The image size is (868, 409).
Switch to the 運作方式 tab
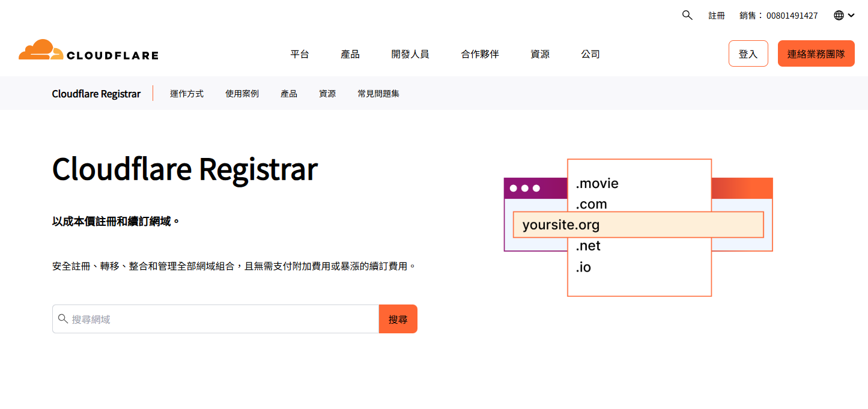coord(186,94)
